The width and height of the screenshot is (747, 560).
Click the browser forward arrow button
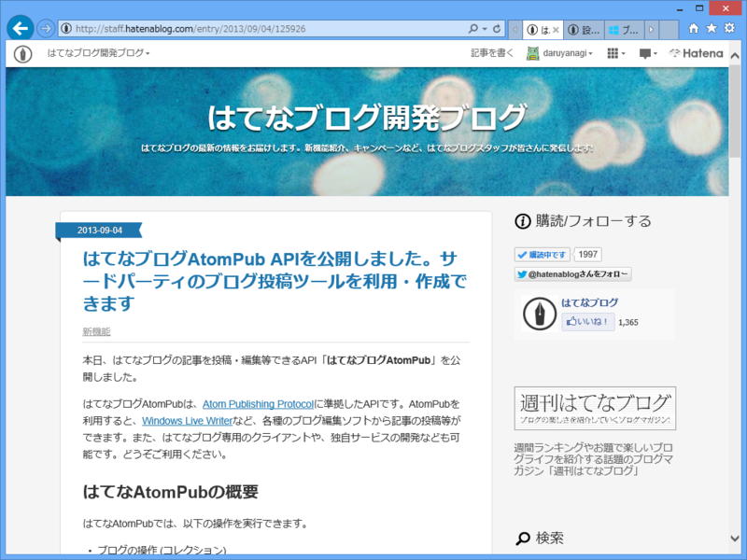point(46,29)
